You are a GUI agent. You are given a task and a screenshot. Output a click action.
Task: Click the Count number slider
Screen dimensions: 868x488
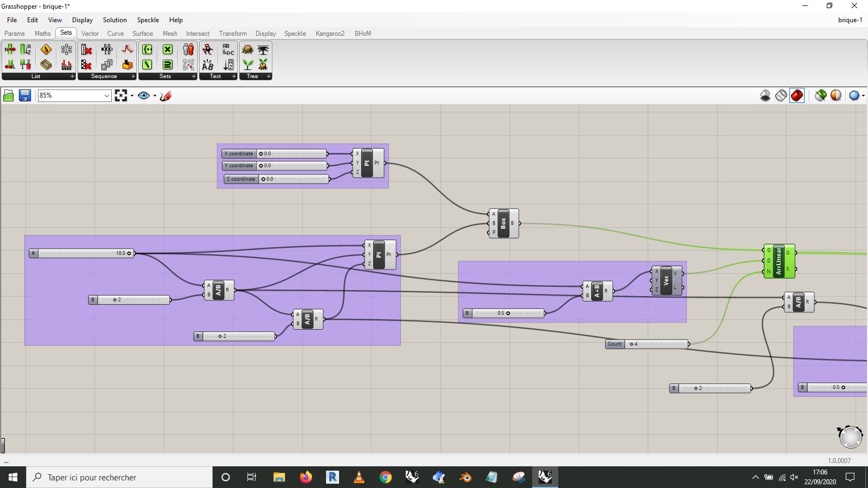648,344
